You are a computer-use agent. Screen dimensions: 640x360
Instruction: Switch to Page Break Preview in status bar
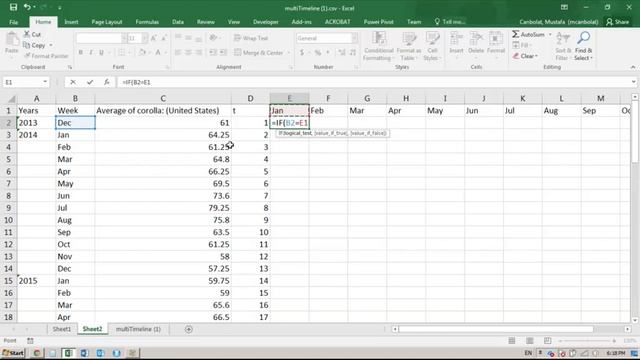coord(548,340)
